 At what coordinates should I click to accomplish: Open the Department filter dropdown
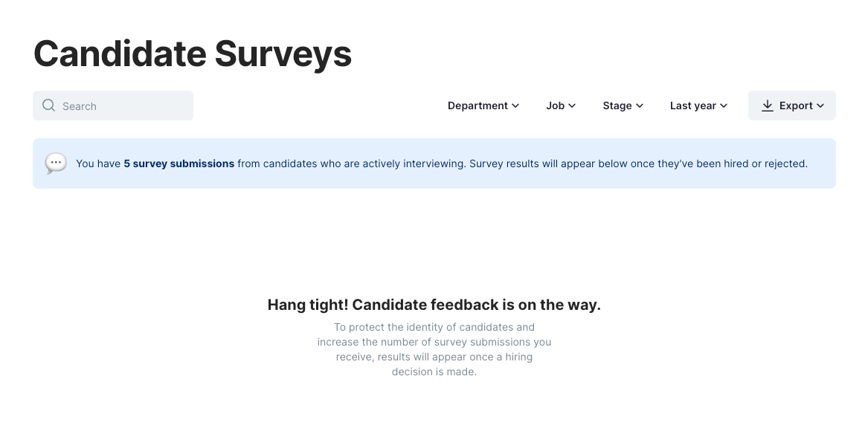[x=483, y=106]
